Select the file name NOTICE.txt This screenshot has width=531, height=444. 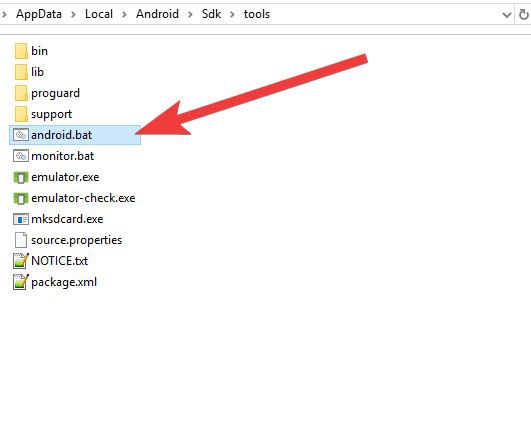click(x=59, y=261)
